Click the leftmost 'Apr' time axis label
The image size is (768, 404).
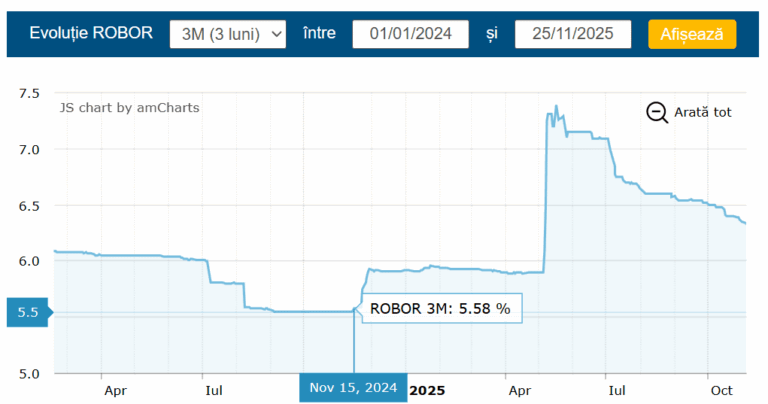(116, 389)
